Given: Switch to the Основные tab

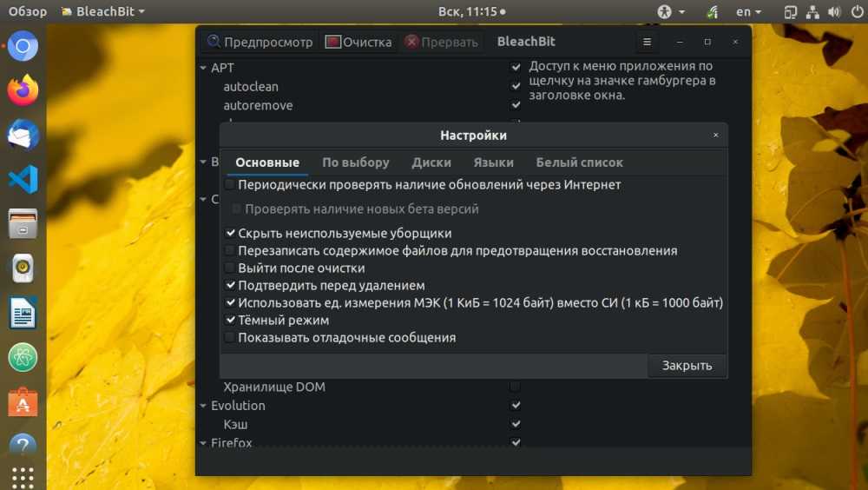Looking at the screenshot, I should (x=267, y=162).
